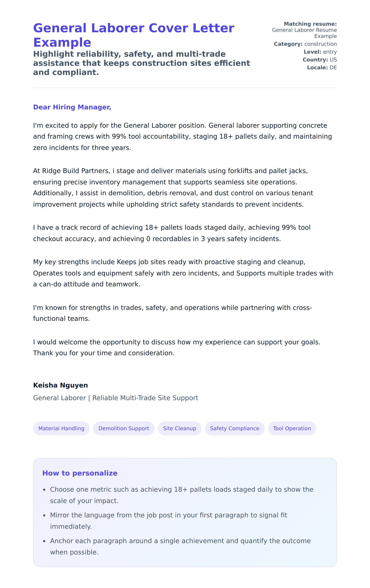Click the Country US label

320,59
